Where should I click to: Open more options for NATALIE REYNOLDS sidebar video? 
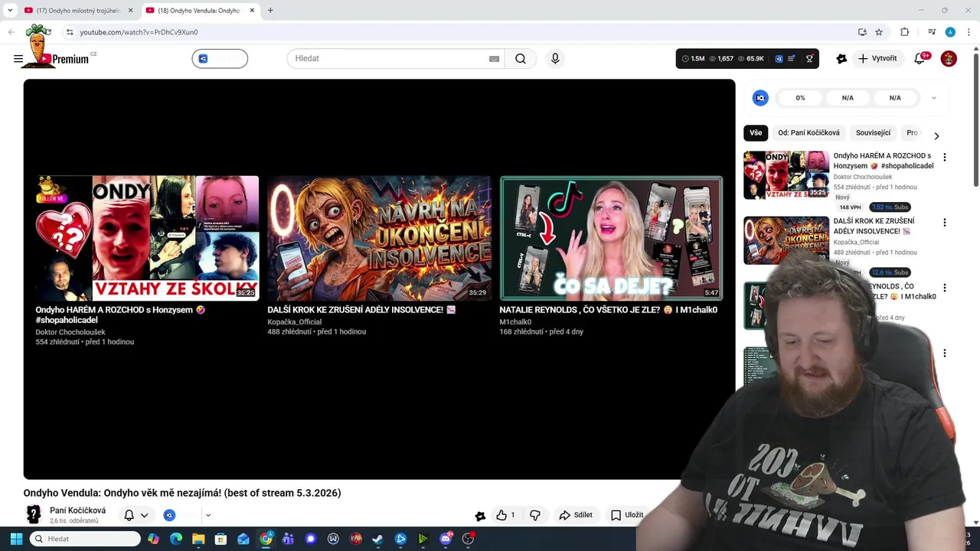pos(944,289)
